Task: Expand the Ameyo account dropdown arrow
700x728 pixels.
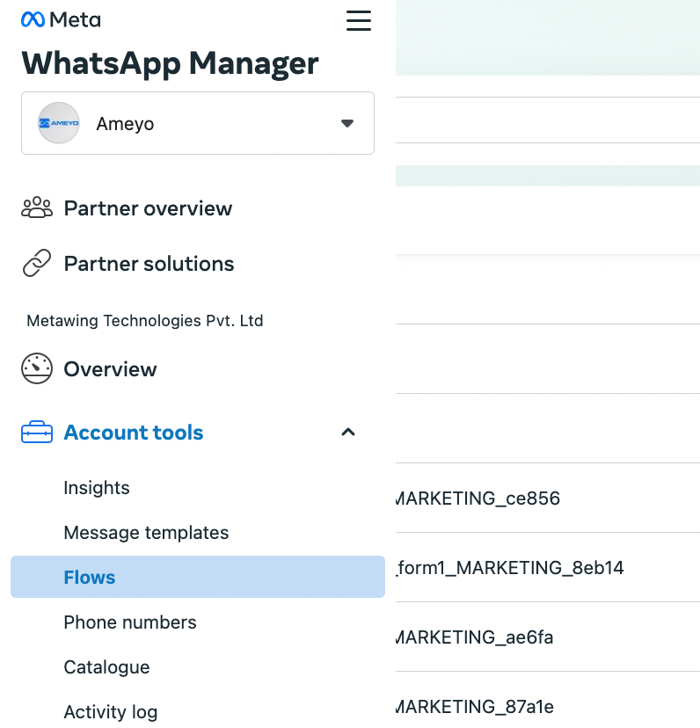Action: click(x=347, y=123)
